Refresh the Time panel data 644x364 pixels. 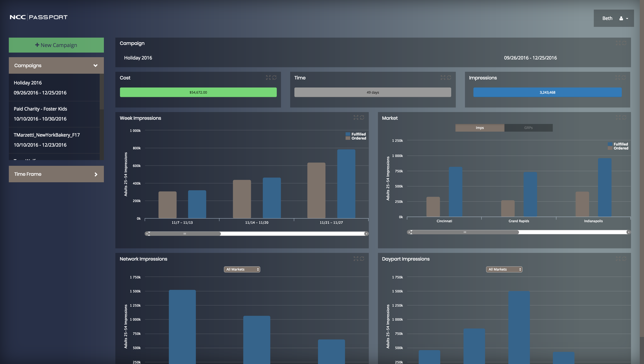pos(449,78)
